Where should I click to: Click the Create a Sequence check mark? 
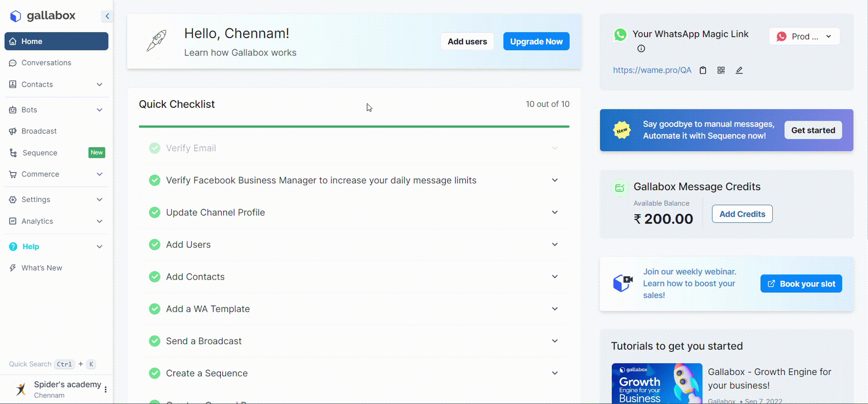(155, 373)
